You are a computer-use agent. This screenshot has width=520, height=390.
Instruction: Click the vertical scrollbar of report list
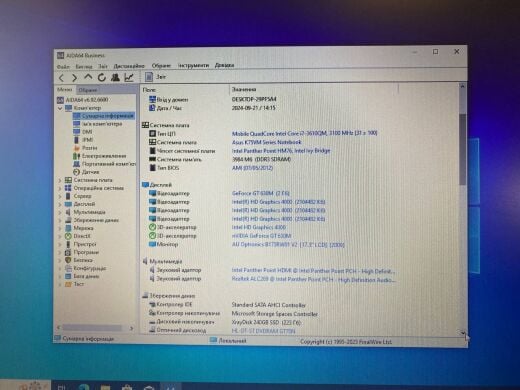pos(462,150)
